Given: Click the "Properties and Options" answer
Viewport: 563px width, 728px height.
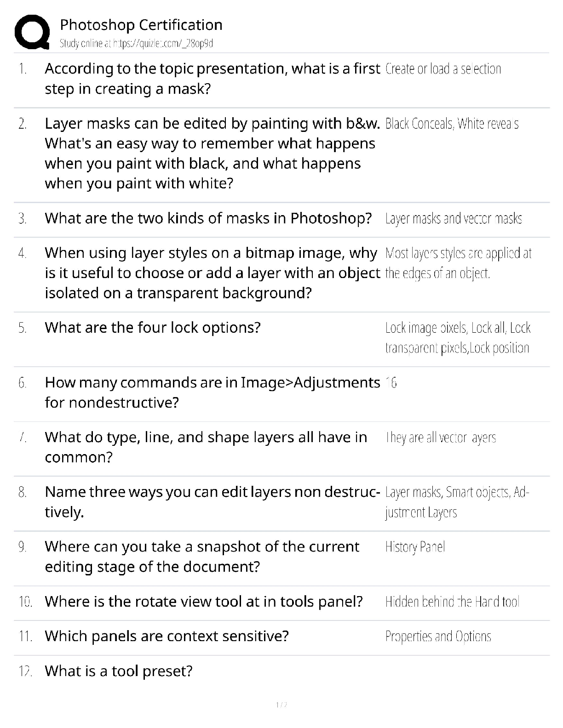Looking at the screenshot, I should point(438,637).
